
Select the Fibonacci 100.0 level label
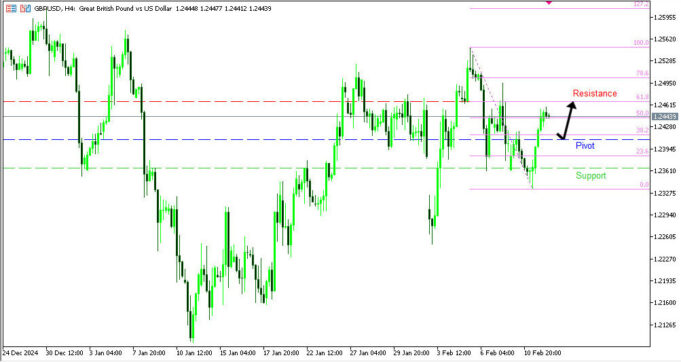pyautogui.click(x=641, y=43)
